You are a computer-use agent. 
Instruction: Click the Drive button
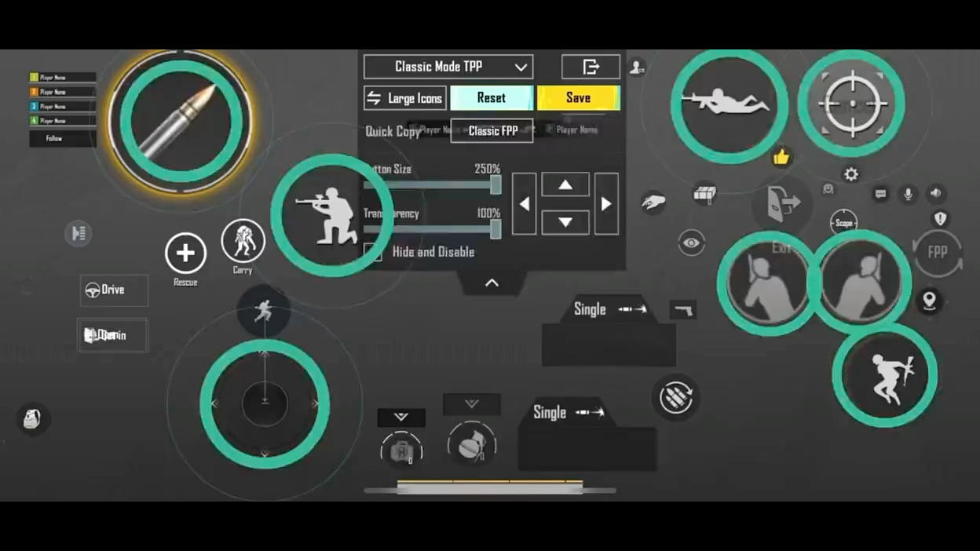pos(114,290)
